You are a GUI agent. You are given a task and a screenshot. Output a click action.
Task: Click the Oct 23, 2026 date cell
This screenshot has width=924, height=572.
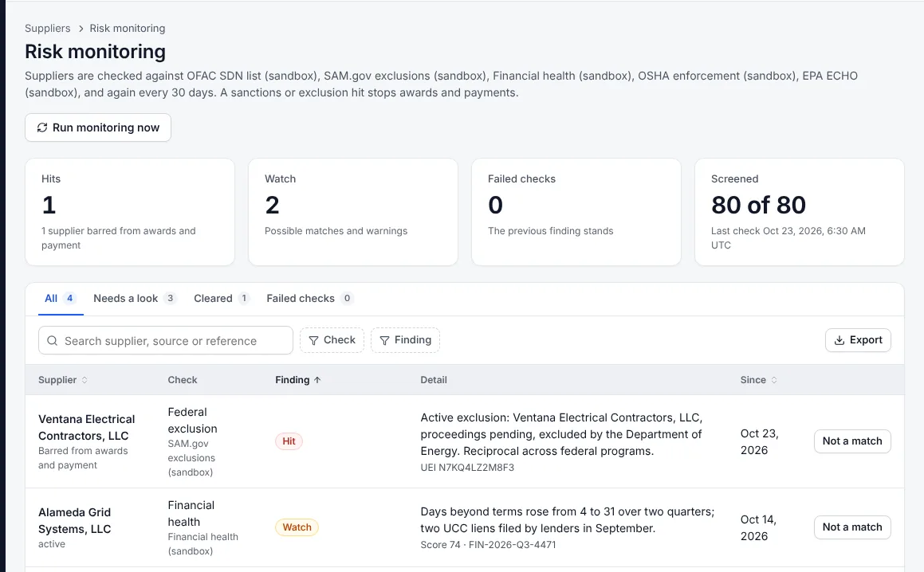pyautogui.click(x=760, y=442)
